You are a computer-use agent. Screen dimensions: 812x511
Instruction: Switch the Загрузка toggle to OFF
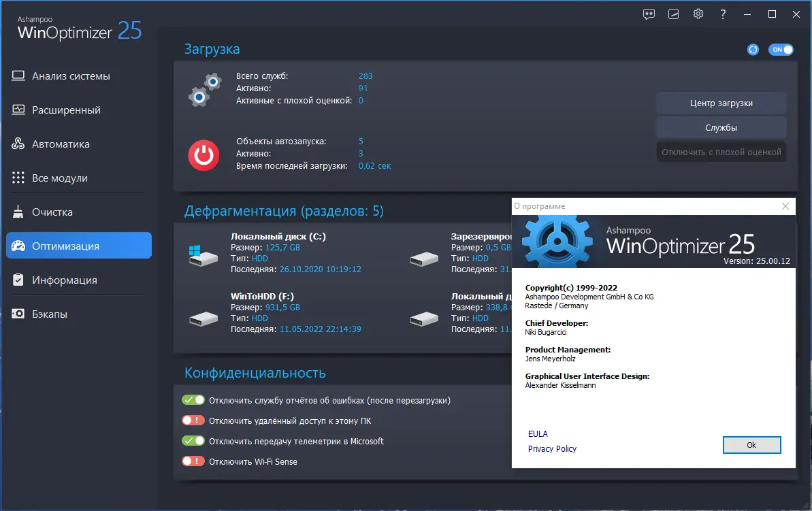point(781,49)
